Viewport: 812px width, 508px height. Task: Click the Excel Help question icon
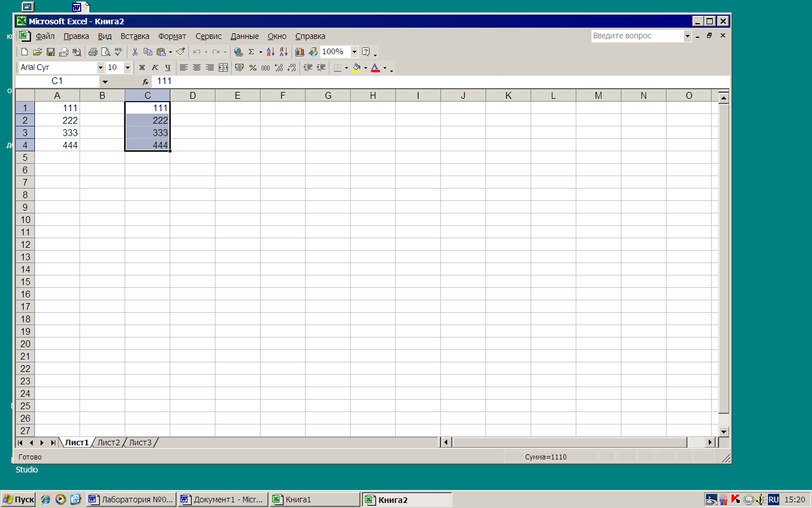pyautogui.click(x=366, y=52)
